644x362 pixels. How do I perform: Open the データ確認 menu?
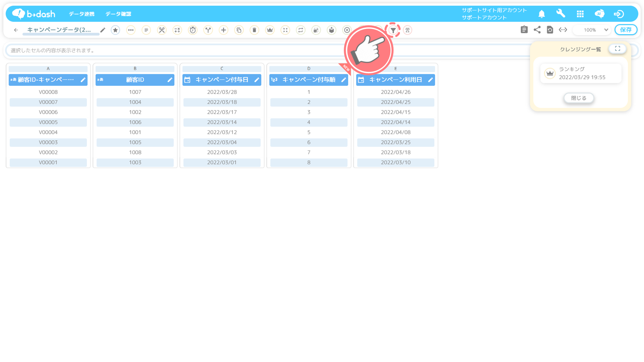point(118,14)
